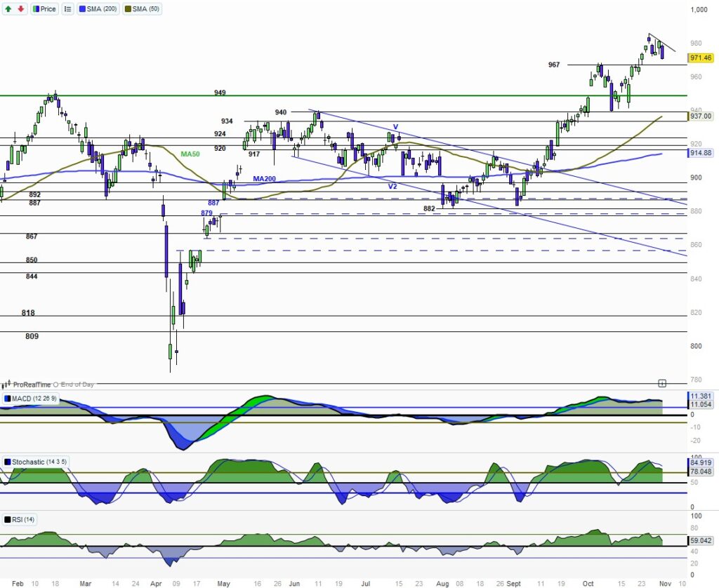Click the green up arrow icon
Screen dimensions: 719x588
(8, 9)
